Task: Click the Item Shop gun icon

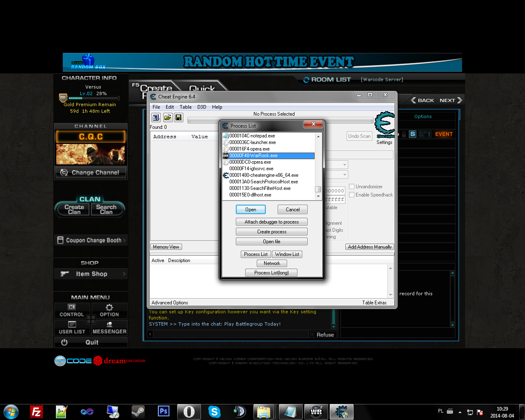Action: coord(65,274)
